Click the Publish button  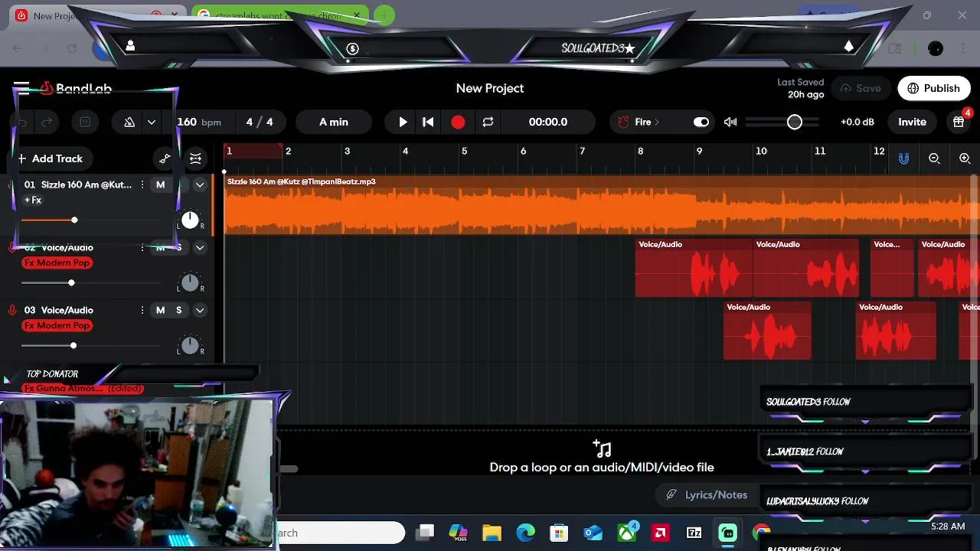(933, 88)
